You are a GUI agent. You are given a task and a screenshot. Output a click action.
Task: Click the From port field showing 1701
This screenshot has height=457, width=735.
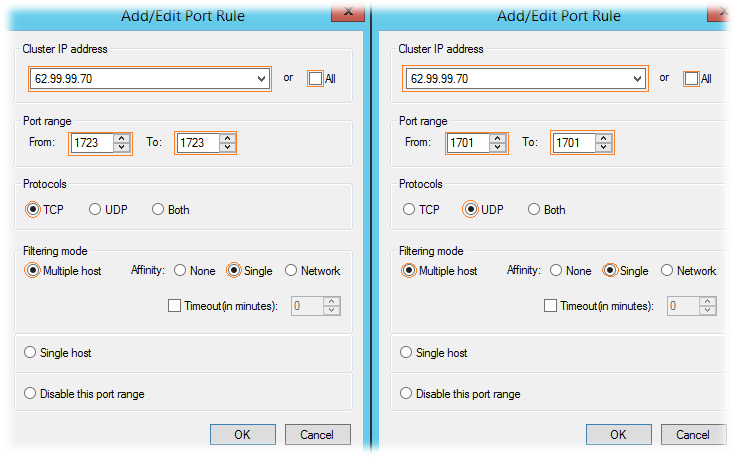coord(469,143)
